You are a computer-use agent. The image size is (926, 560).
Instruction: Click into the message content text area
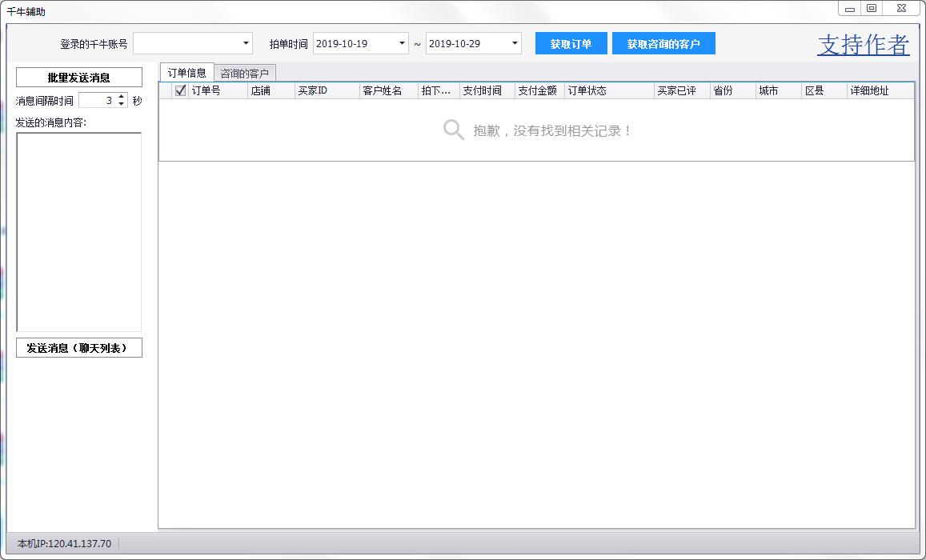click(78, 232)
